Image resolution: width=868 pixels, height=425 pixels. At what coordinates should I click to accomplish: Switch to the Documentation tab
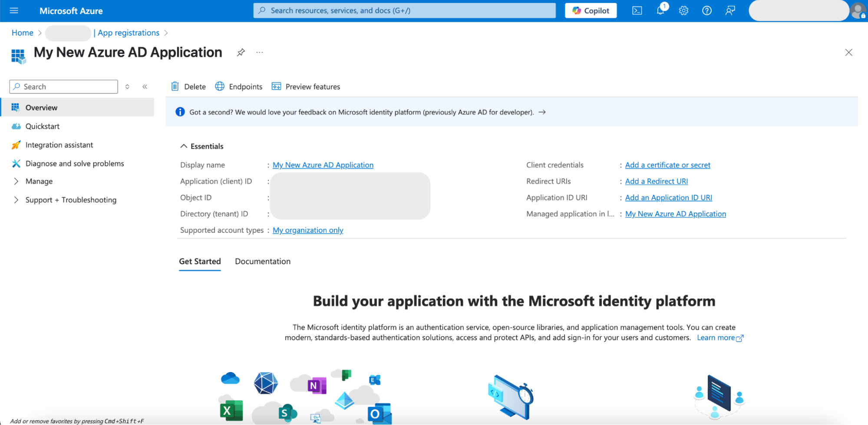[263, 262]
